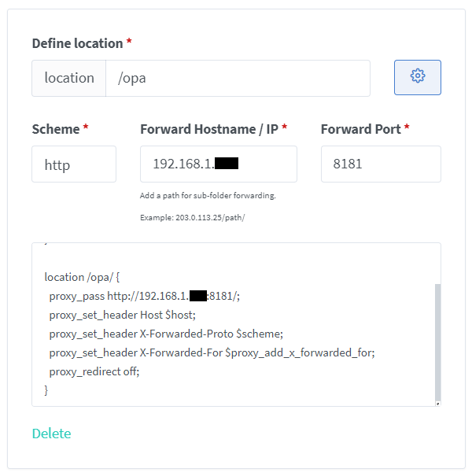472x476 pixels.
Task: Click the 'proxy_redirect off;' line
Action: click(x=94, y=371)
